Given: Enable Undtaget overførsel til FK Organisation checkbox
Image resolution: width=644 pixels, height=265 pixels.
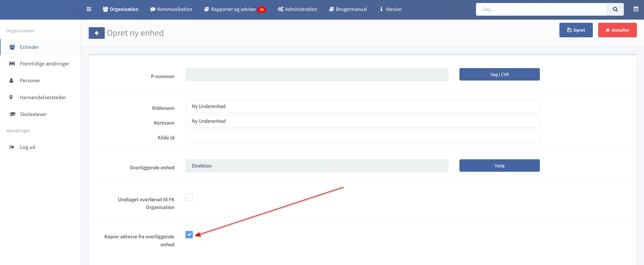Looking at the screenshot, I should pos(189,197).
